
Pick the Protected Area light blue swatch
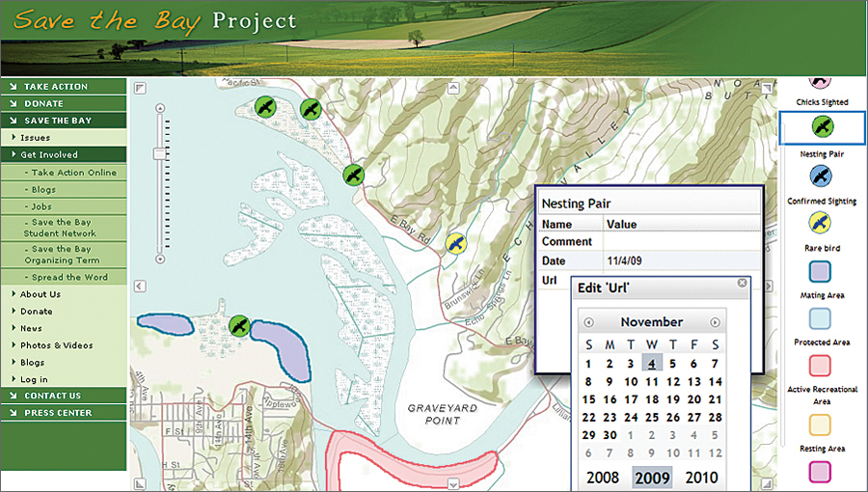pos(820,318)
